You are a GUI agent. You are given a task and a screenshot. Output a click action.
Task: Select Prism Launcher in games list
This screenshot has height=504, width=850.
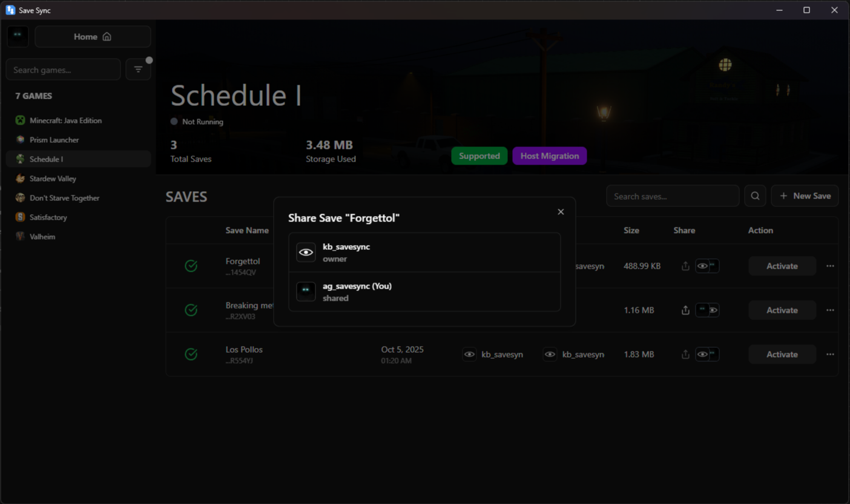[78, 140]
